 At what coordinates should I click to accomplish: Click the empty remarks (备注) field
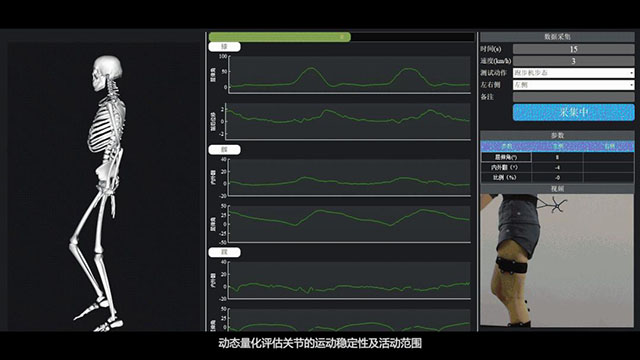point(573,97)
